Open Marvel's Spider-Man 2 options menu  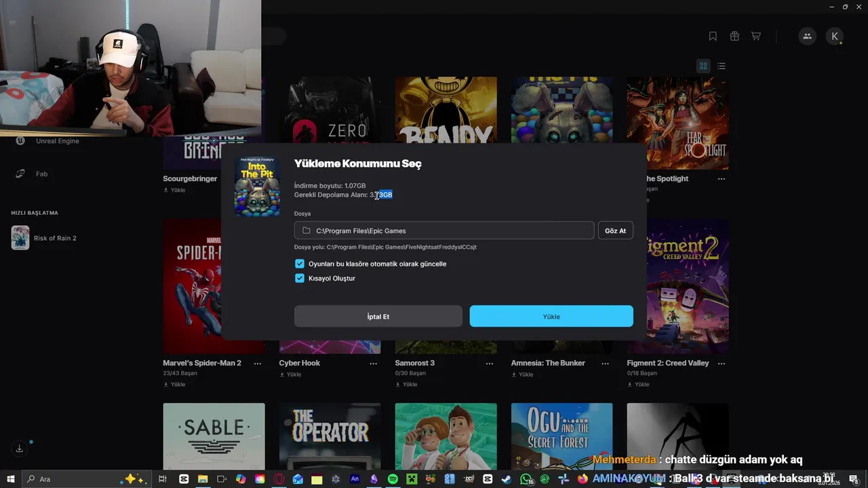(x=258, y=363)
